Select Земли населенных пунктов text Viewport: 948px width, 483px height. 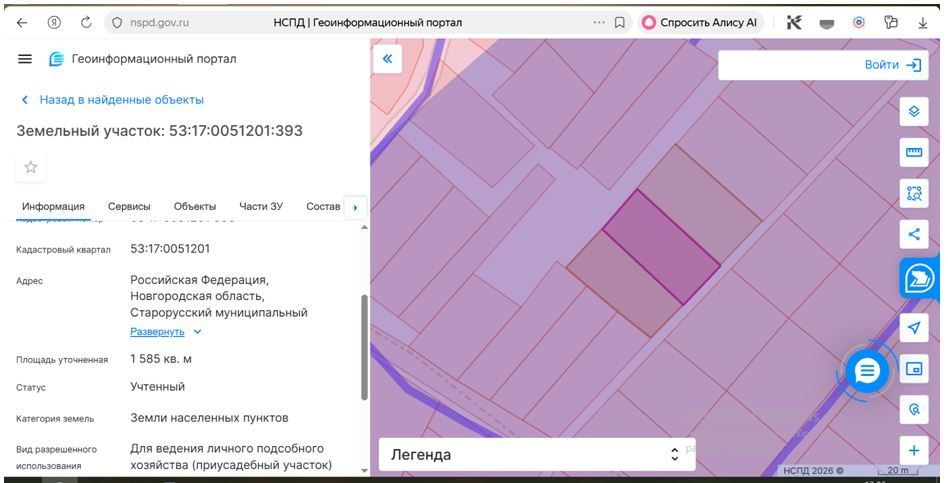pyautogui.click(x=209, y=418)
